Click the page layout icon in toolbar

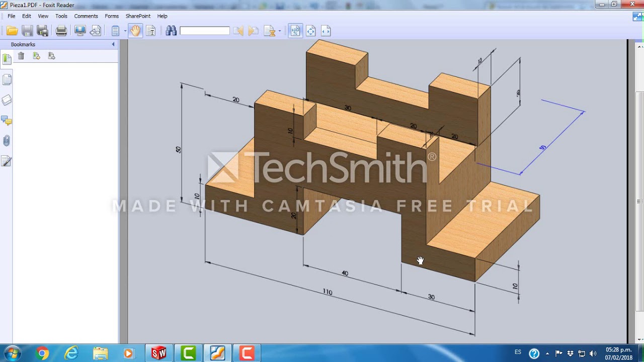pyautogui.click(x=115, y=31)
